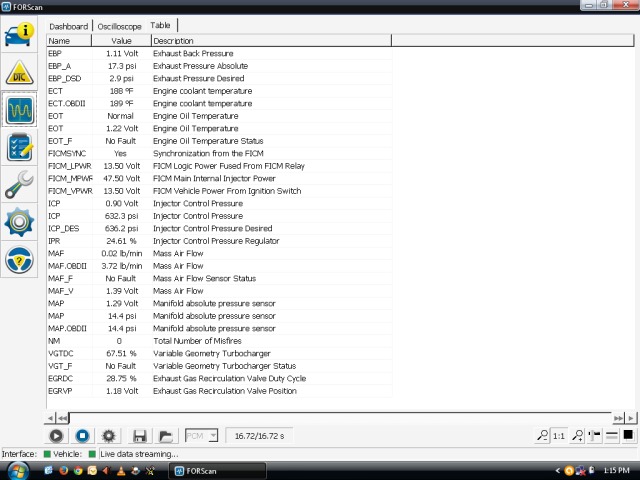Viewport: 640px width, 480px height.
Task: Expand the PCM module dropdown
Action: [x=213, y=436]
